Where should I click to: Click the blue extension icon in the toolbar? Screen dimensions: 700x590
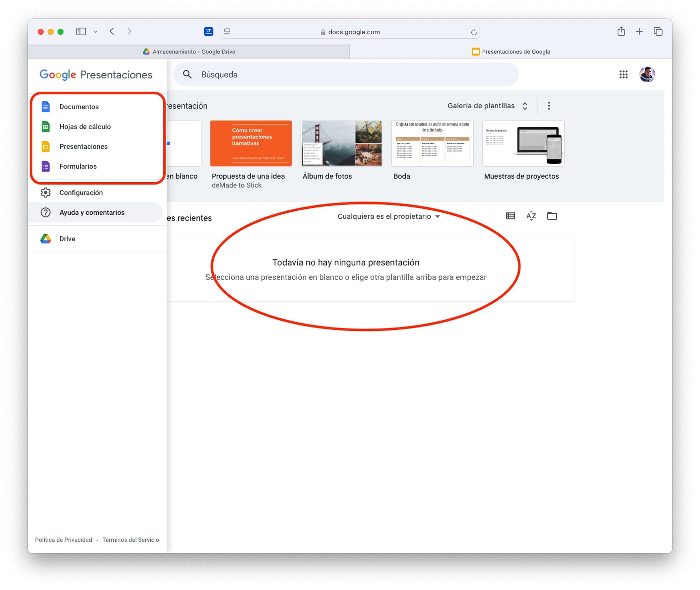point(209,31)
